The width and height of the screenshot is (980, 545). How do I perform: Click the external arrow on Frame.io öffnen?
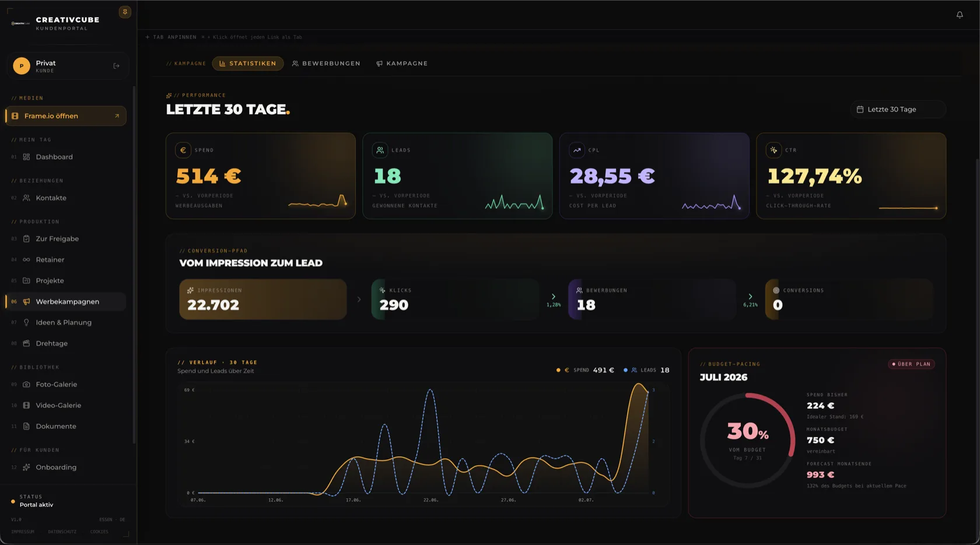[117, 116]
